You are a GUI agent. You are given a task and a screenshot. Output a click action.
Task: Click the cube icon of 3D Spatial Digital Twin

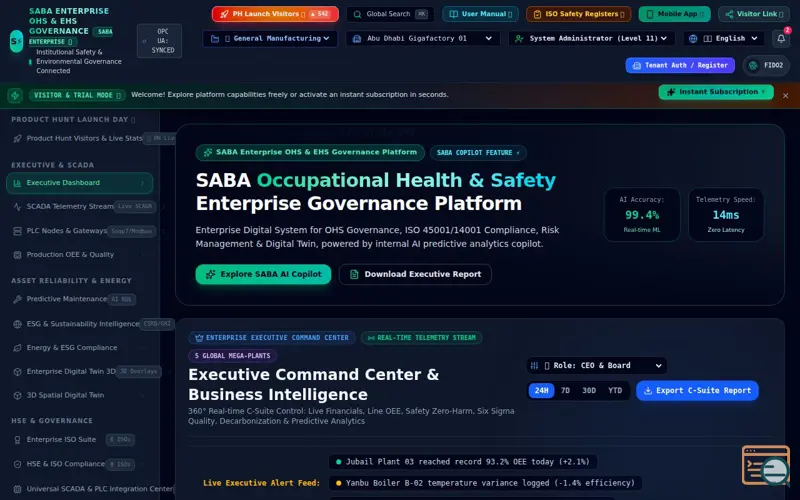click(x=17, y=395)
